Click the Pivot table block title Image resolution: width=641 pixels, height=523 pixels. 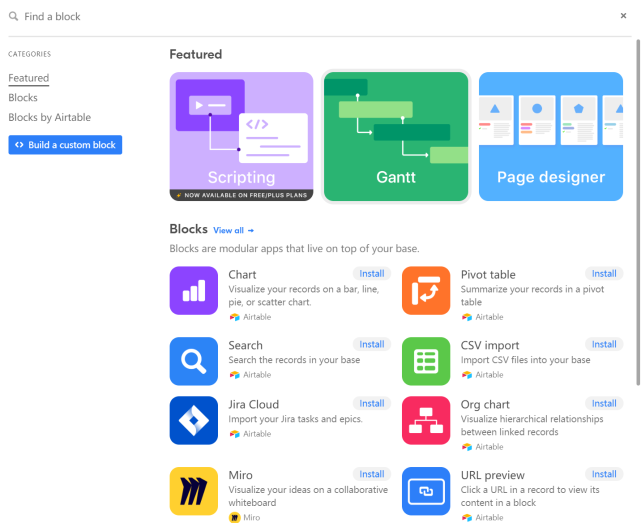pyautogui.click(x=488, y=275)
